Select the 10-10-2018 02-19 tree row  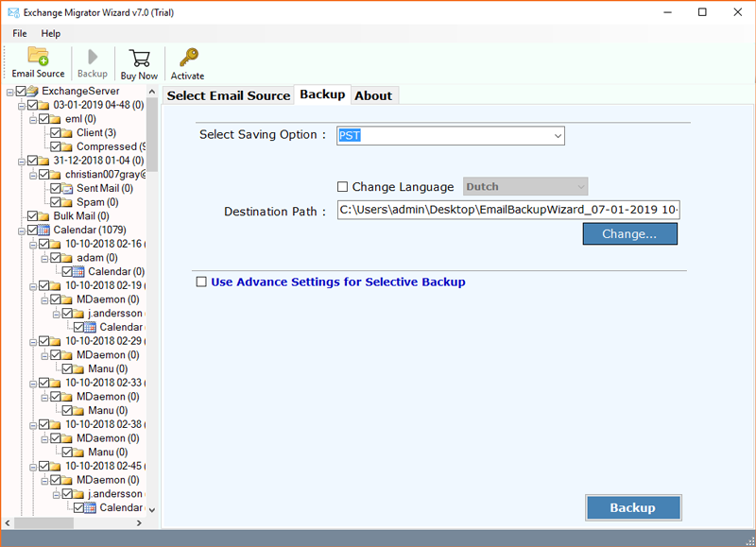(104, 285)
